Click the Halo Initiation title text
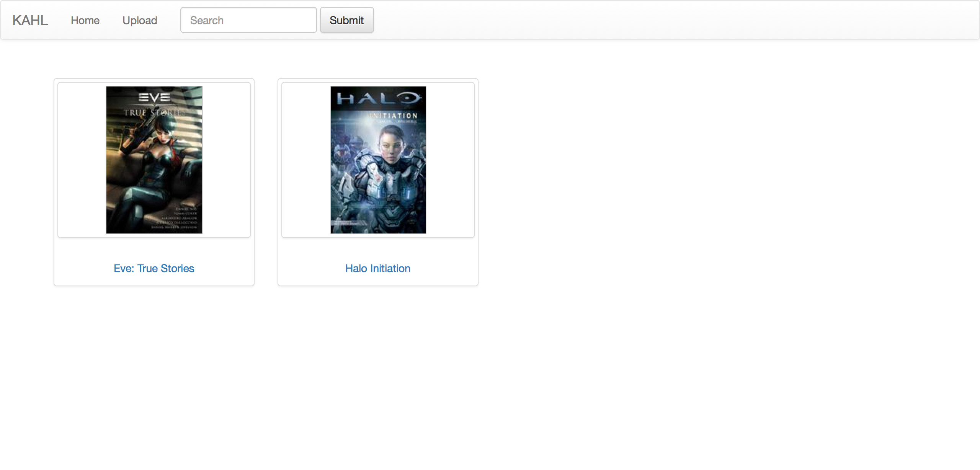The height and width of the screenshot is (470, 980). click(x=377, y=268)
